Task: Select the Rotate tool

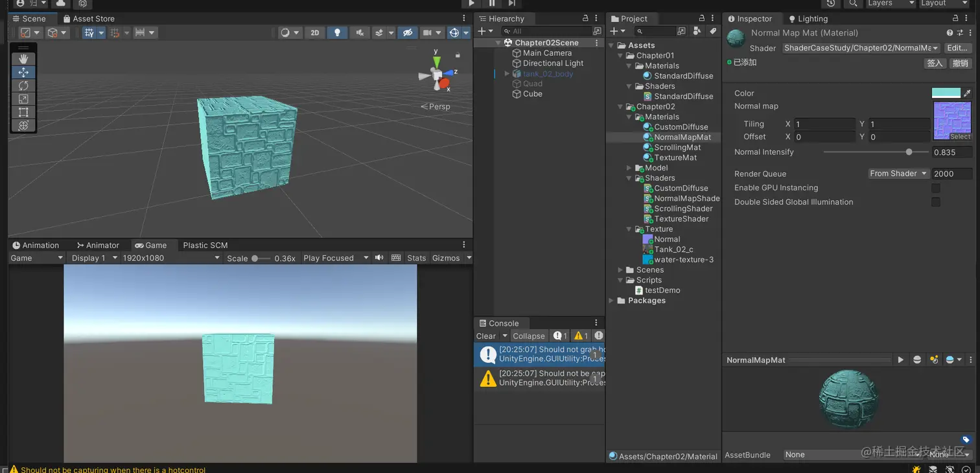Action: point(23,86)
